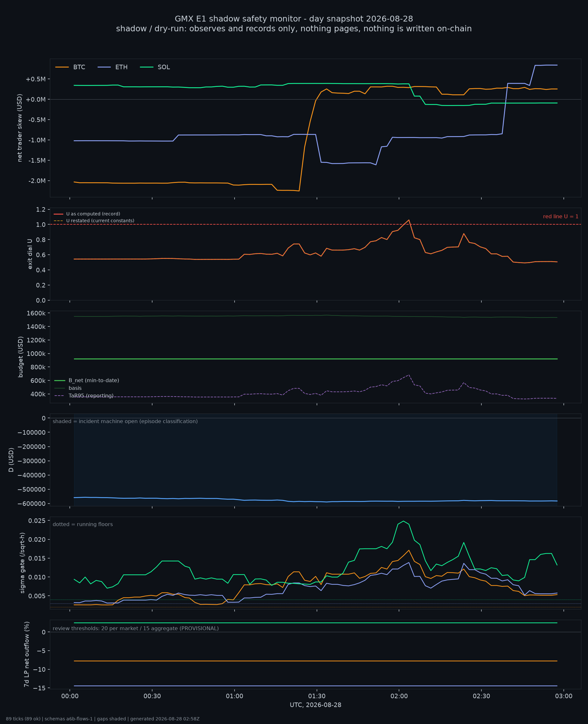Click the orange line swatch beside BTC legend
Viewport: 588px width, 724px height.
[x=62, y=67]
